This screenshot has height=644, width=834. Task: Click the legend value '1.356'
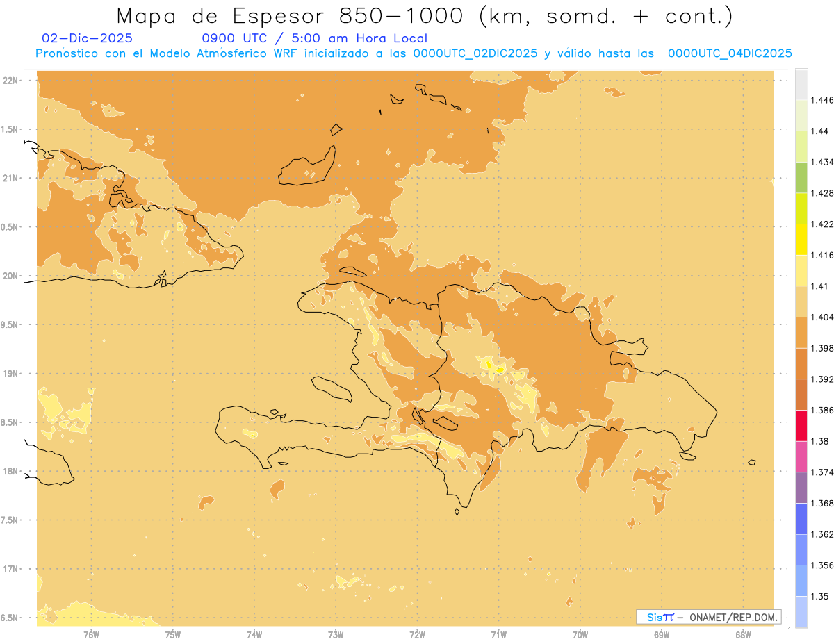(x=822, y=565)
